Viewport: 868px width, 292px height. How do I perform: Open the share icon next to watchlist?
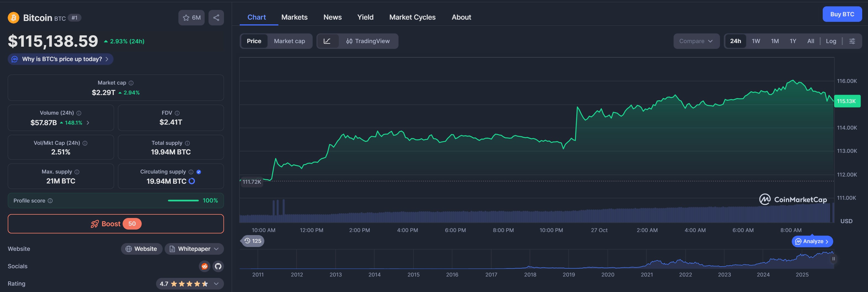tap(216, 17)
